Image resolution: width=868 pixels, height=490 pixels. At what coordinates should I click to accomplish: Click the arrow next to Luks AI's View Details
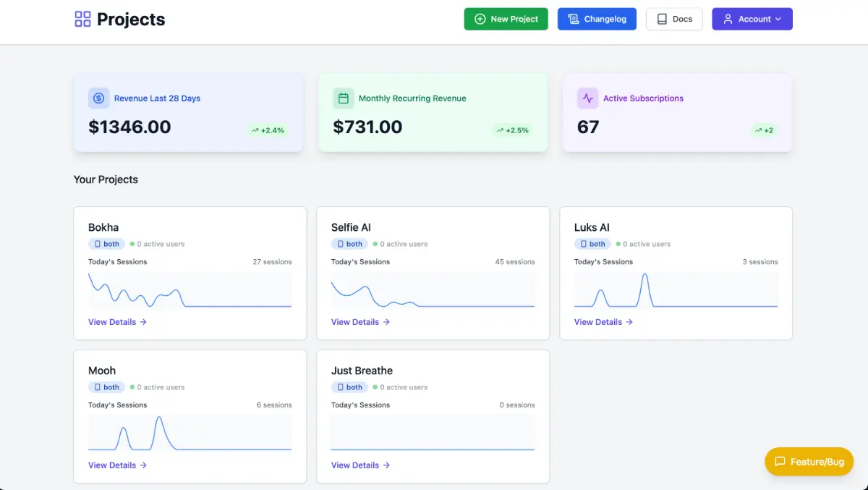point(629,322)
